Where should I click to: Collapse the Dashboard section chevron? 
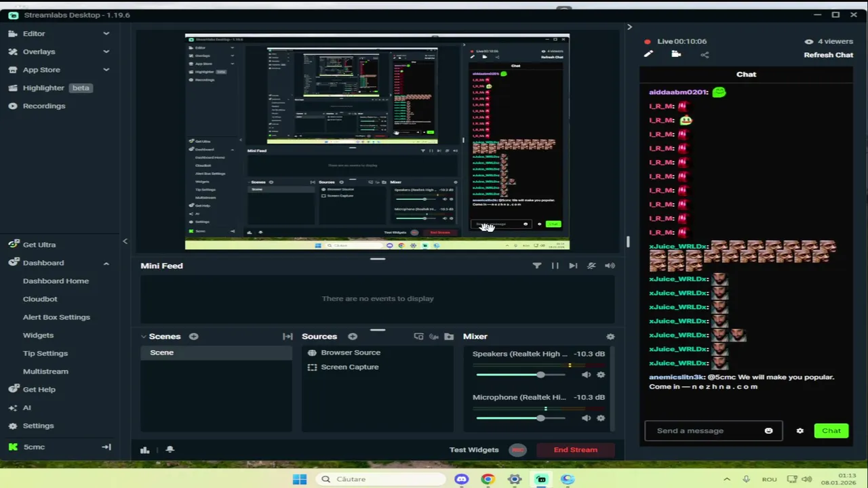(106, 263)
